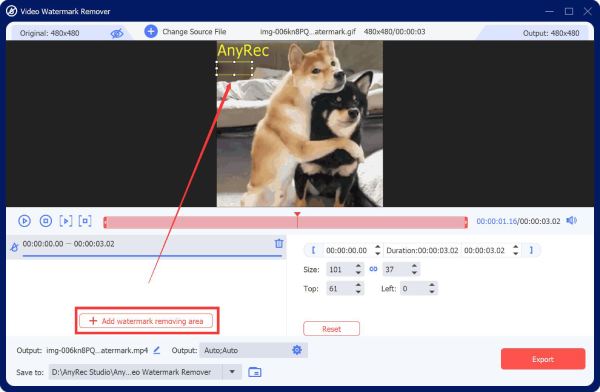The image size is (600, 392).
Task: Click the Save to path field
Action: pos(136,372)
